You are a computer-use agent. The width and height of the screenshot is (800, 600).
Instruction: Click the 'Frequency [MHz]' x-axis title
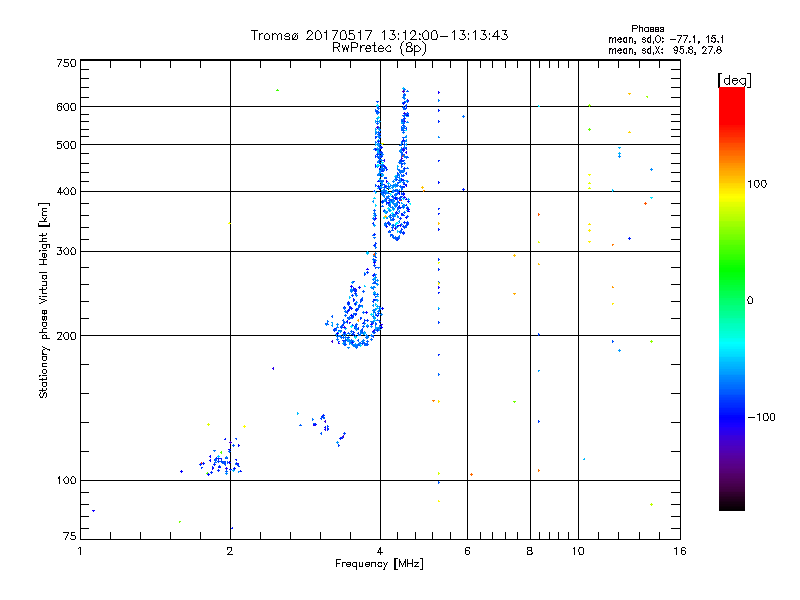tap(379, 564)
